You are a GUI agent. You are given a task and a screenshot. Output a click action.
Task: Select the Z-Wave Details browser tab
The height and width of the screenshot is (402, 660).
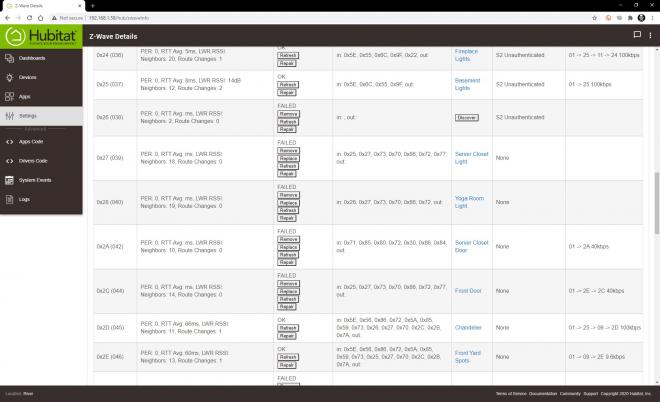[x=42, y=6]
